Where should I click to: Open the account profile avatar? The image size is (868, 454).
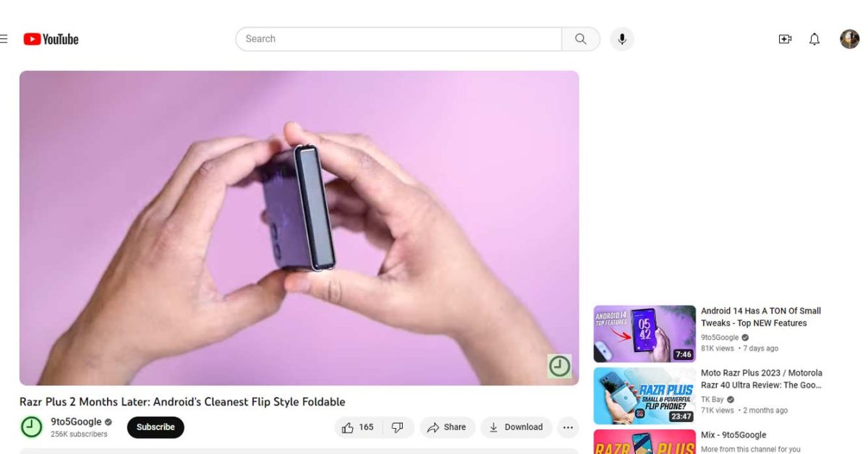pyautogui.click(x=849, y=39)
